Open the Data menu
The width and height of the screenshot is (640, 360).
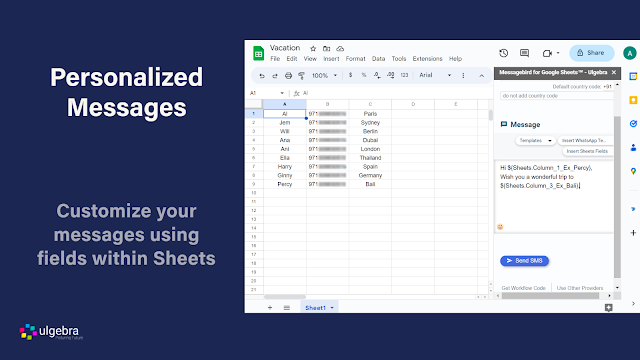tap(378, 59)
